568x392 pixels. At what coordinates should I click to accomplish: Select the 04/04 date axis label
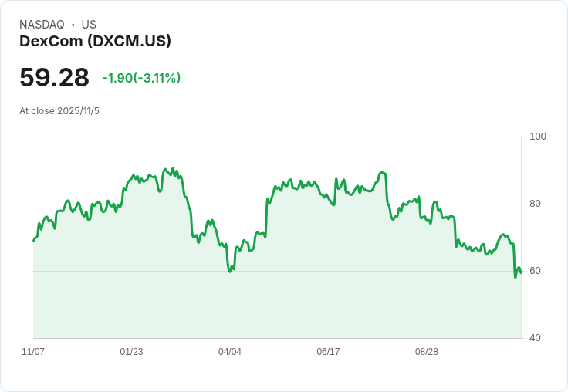230,352
